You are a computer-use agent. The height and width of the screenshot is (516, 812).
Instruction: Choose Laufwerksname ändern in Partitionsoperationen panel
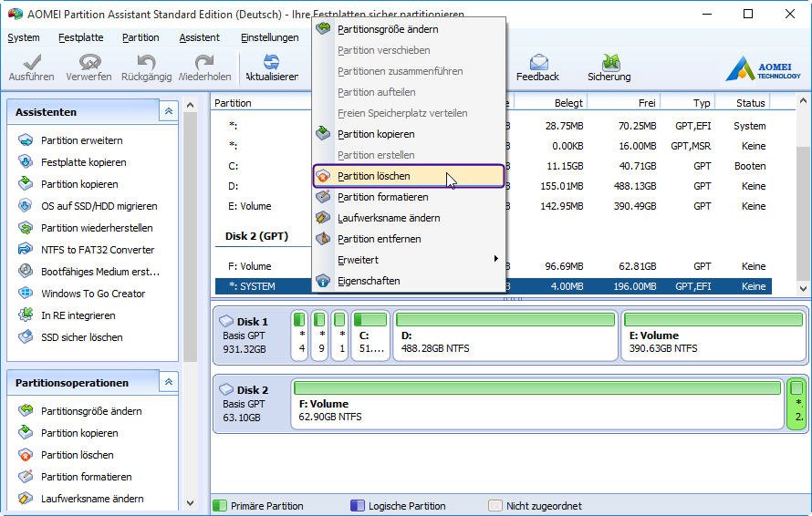tap(92, 499)
